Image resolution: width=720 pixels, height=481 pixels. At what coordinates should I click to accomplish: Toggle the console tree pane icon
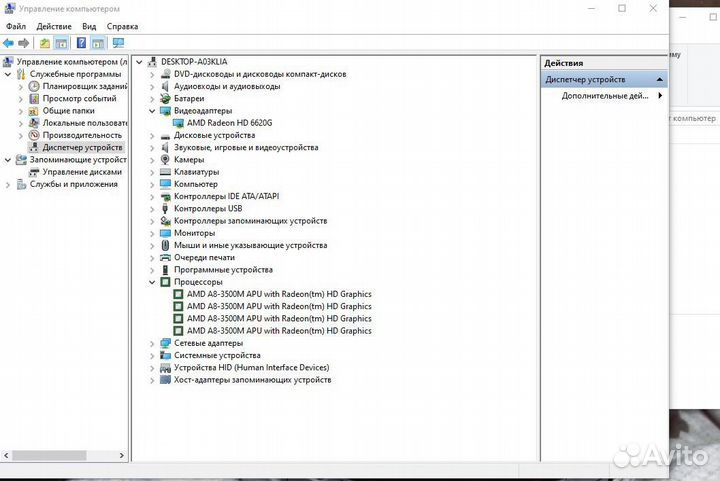[61, 43]
